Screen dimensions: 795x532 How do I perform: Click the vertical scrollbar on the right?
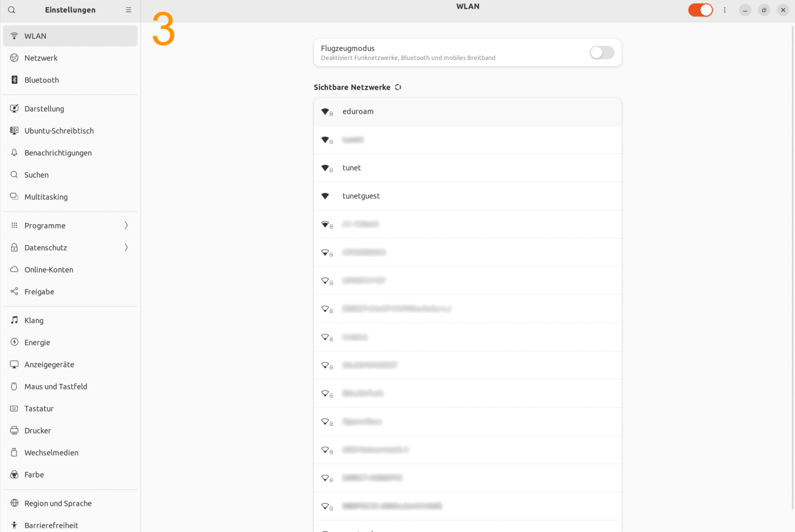pos(792,267)
